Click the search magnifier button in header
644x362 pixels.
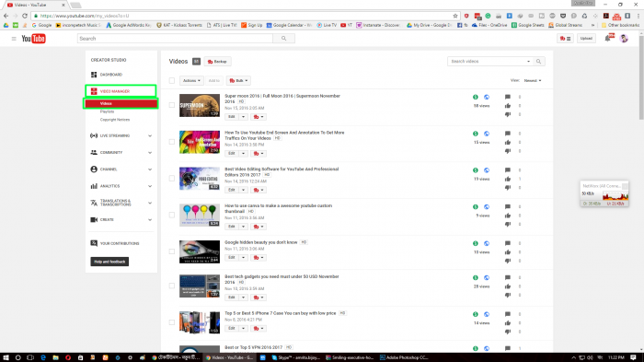tap(283, 39)
